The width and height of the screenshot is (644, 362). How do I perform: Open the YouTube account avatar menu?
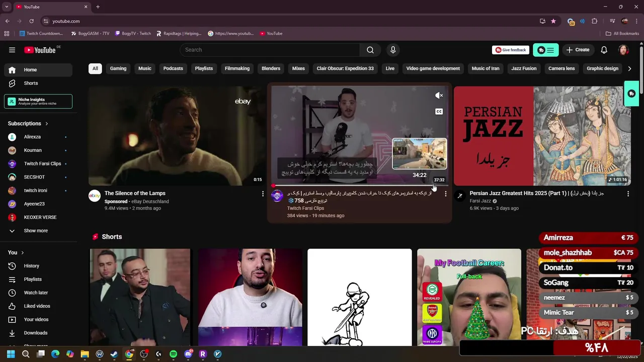pos(623,50)
